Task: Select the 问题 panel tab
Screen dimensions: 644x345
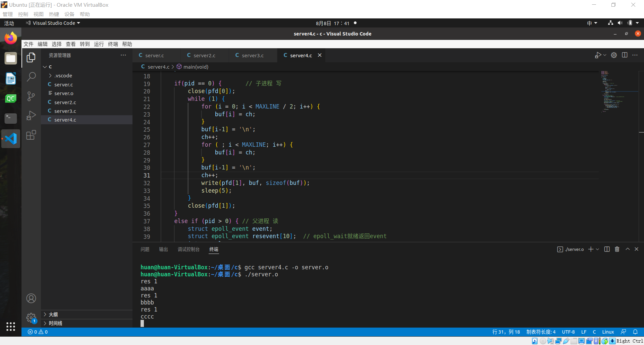Action: coord(145,249)
